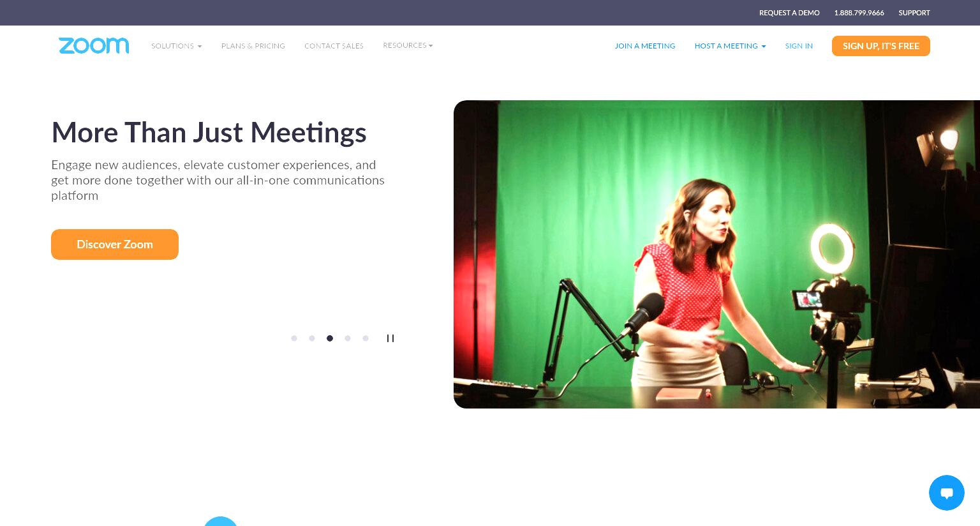Click the 1.888.799.9666 phone number

click(x=859, y=13)
